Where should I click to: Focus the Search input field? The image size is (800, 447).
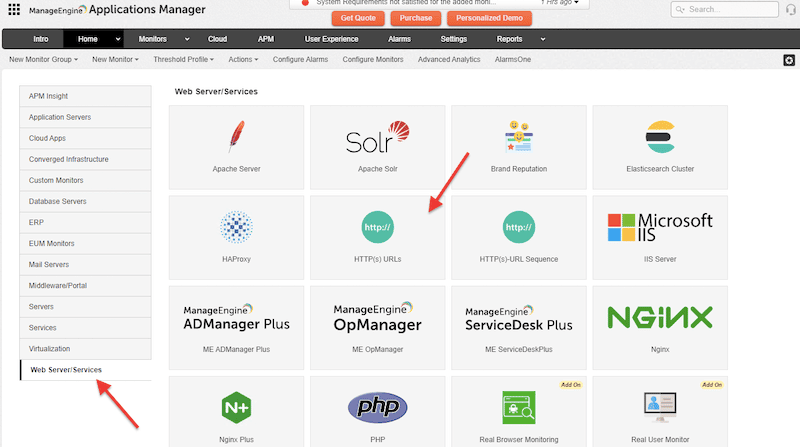[x=724, y=9]
